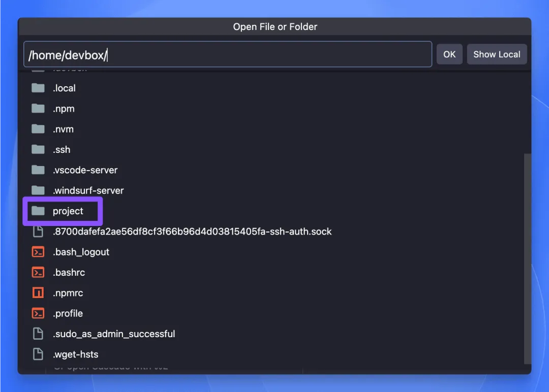Open the .vscode-server folder name
This screenshot has height=392, width=549.
click(85, 170)
